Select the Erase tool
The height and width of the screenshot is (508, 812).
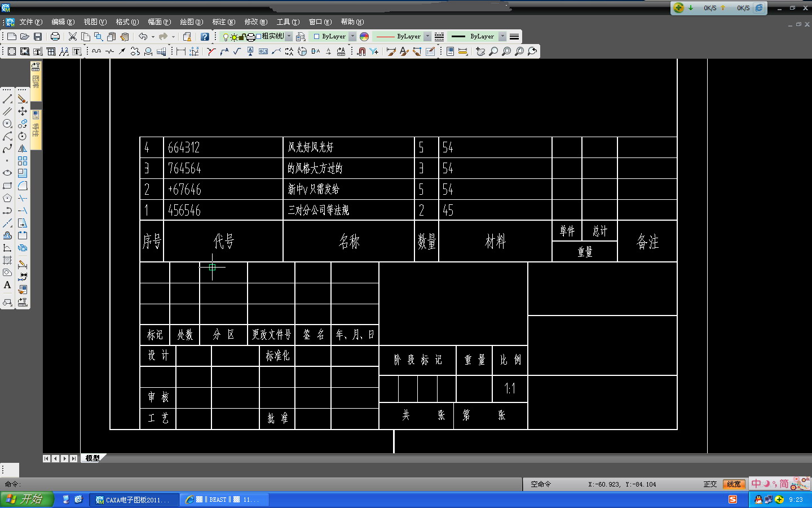click(x=23, y=99)
